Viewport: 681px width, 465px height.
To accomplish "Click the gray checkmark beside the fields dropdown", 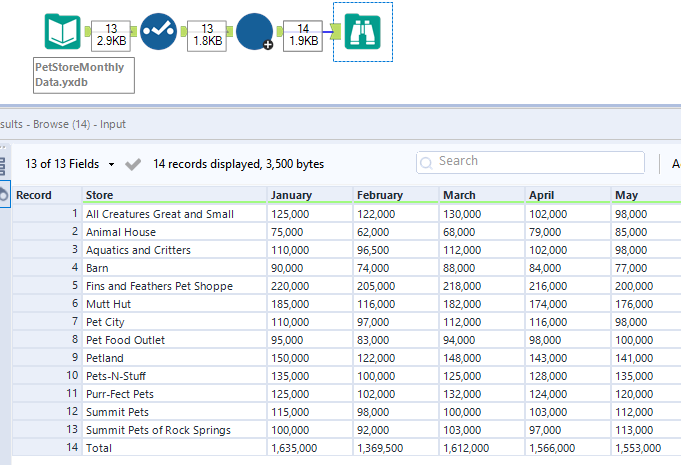I will (133, 164).
